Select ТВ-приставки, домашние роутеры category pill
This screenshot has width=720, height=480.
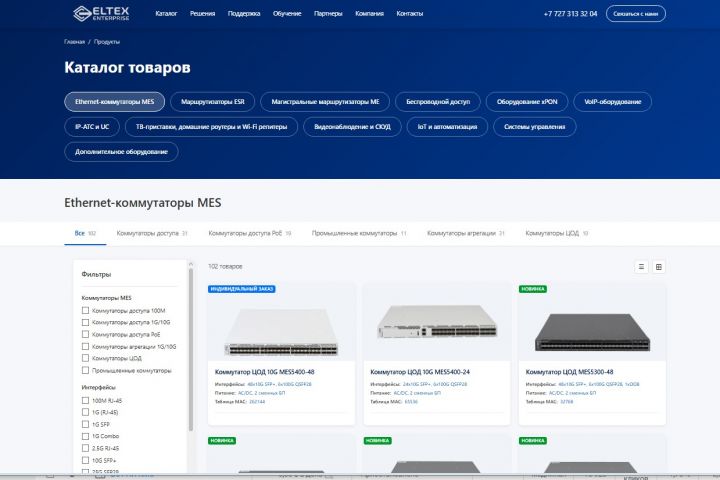pyautogui.click(x=211, y=127)
